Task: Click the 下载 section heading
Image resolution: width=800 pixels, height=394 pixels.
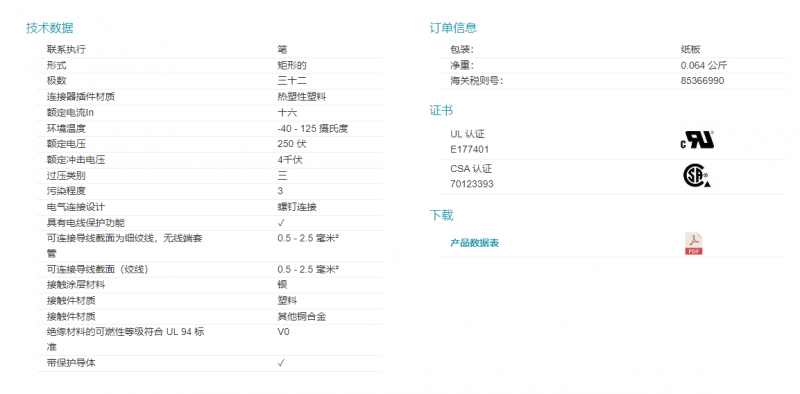Action: (x=441, y=215)
